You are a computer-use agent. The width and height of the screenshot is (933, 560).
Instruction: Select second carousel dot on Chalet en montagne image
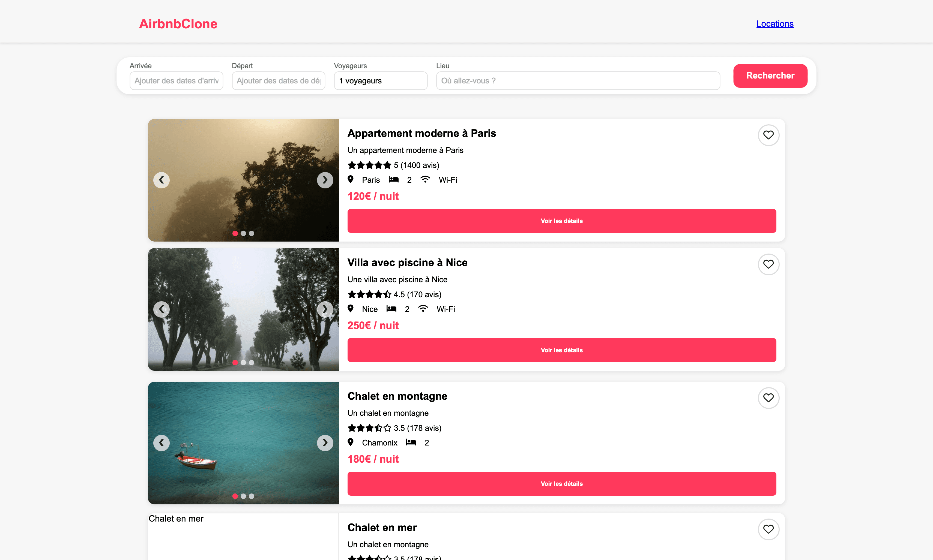pyautogui.click(x=243, y=496)
